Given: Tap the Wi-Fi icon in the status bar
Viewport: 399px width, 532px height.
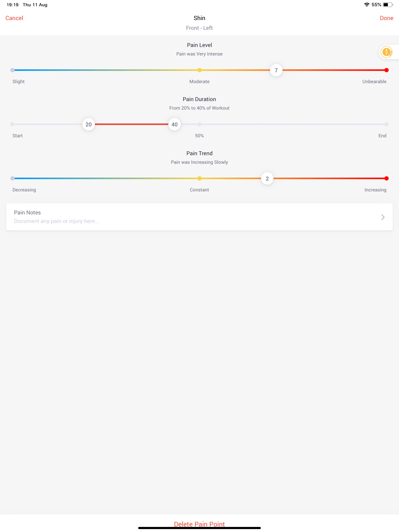Looking at the screenshot, I should click(x=367, y=4).
